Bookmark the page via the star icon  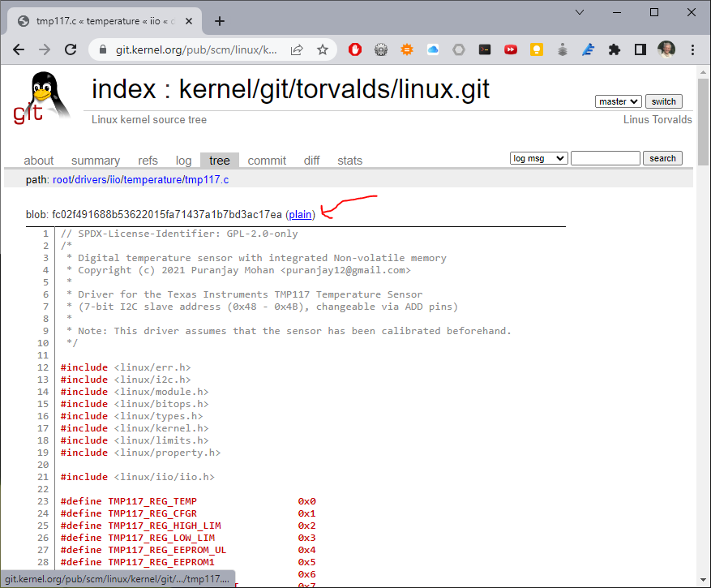[x=323, y=49]
